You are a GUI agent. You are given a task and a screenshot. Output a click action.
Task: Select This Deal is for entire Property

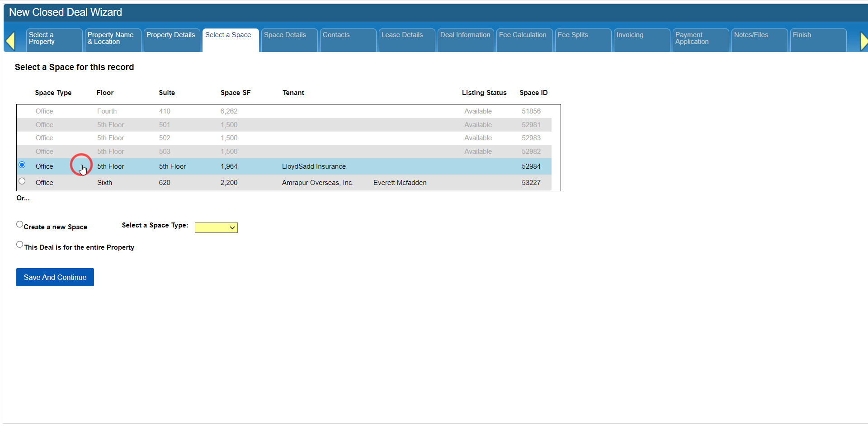19,245
